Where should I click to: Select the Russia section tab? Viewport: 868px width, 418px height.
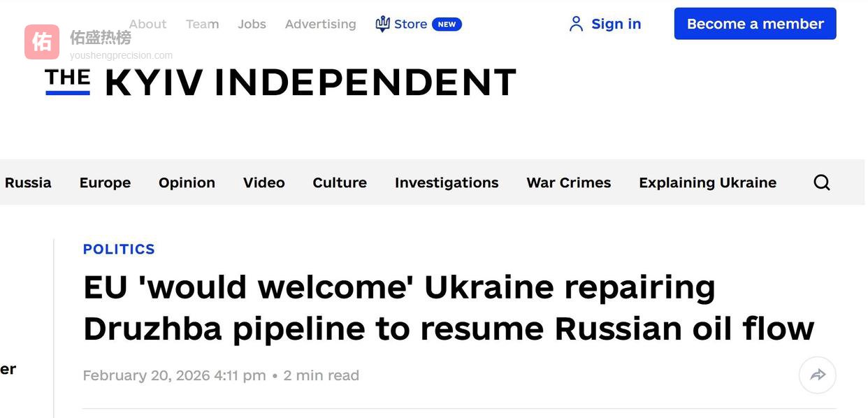coord(28,182)
